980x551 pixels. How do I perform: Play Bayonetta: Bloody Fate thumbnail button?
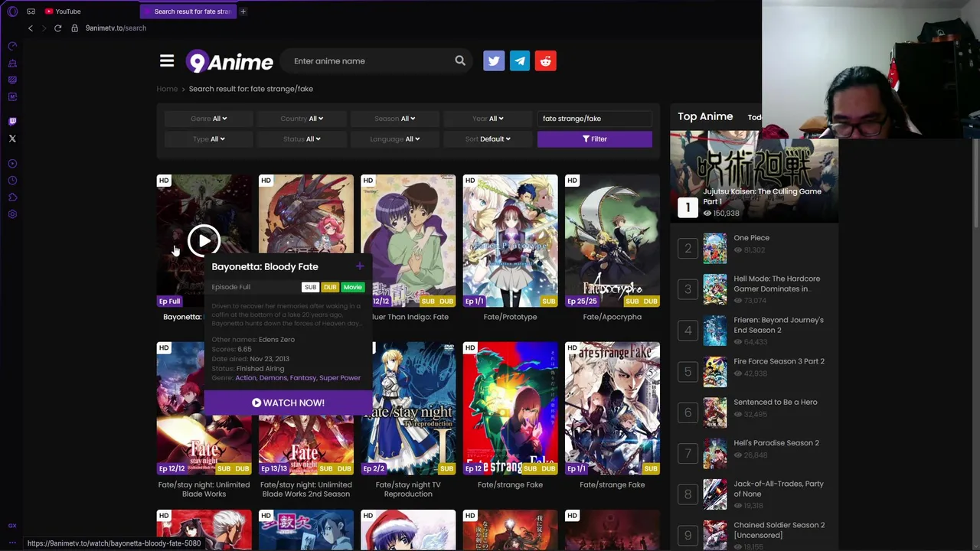(x=204, y=241)
